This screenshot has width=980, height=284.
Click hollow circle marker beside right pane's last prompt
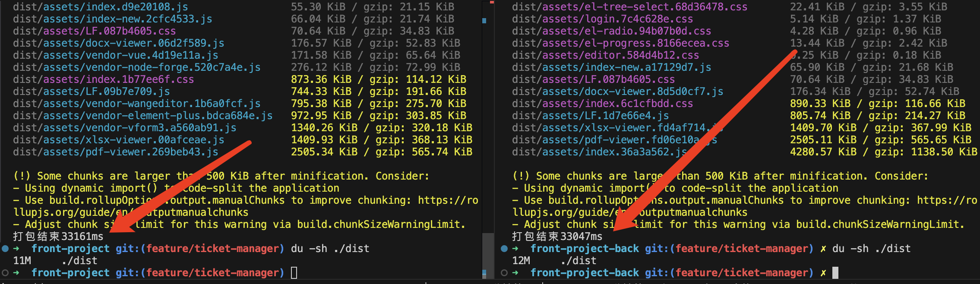point(504,273)
